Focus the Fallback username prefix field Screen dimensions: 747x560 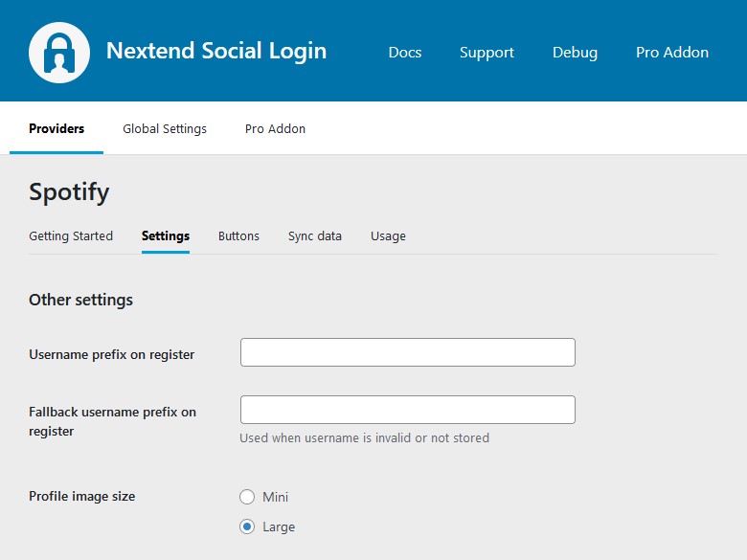click(x=408, y=410)
